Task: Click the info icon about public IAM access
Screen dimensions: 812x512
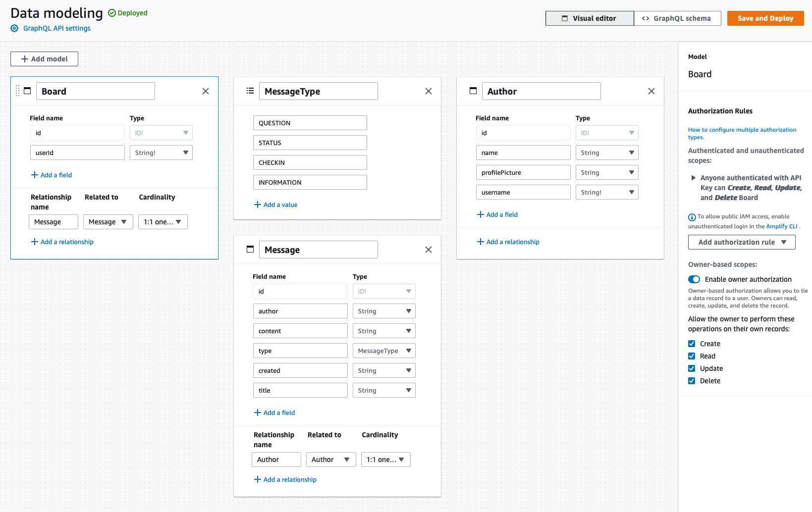Action: (x=692, y=217)
